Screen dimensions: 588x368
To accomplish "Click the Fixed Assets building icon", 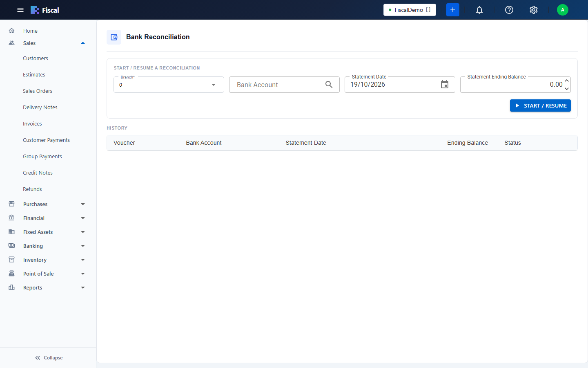I will click(12, 232).
